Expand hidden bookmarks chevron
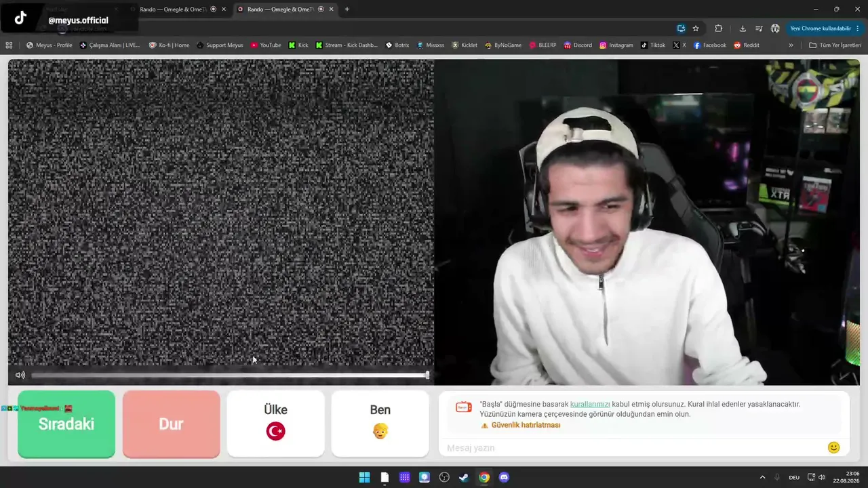This screenshot has width=868, height=488. pos(791,45)
